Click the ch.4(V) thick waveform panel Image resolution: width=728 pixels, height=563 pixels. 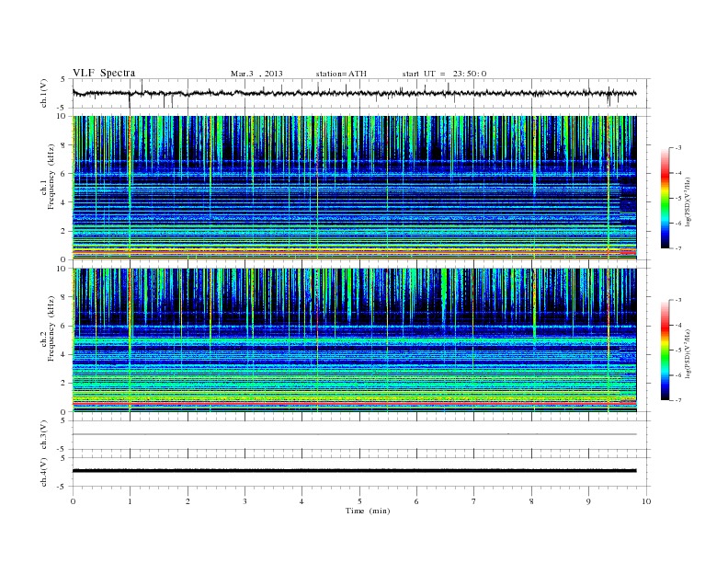(361, 472)
